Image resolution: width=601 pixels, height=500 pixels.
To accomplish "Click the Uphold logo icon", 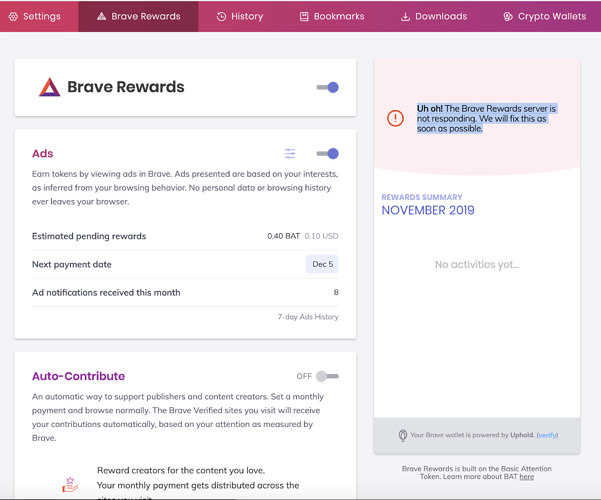I will point(402,435).
